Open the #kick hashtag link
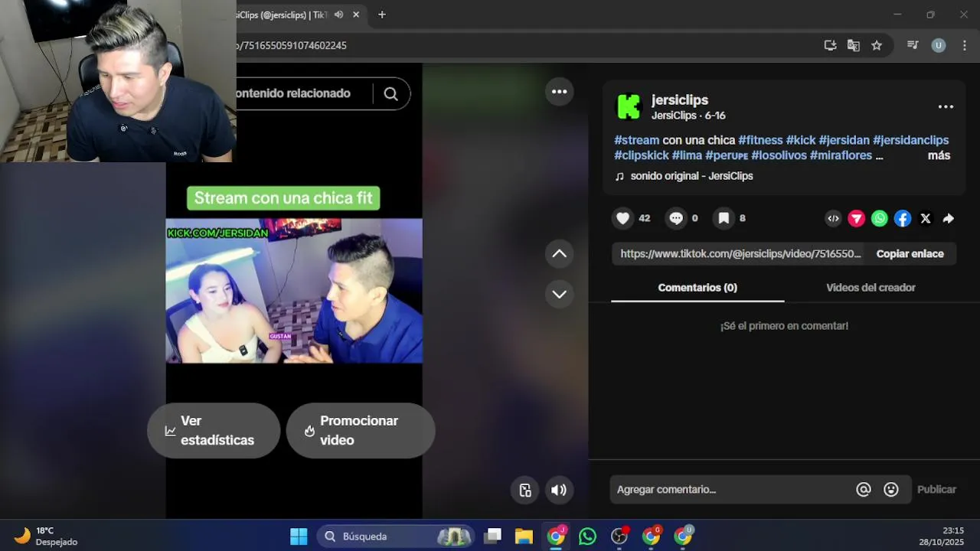 pos(801,140)
